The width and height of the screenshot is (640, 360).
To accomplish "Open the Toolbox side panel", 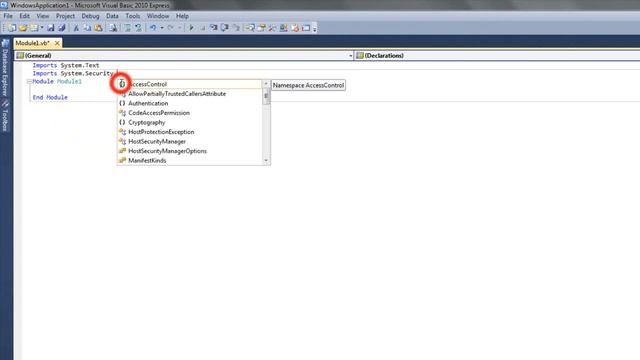I will (x=5, y=116).
